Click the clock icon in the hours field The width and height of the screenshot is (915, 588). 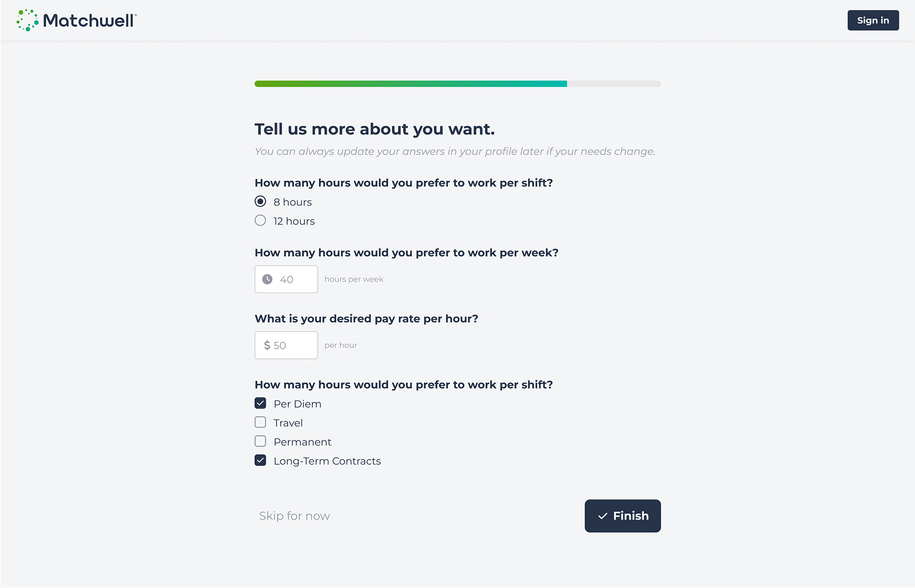pos(267,279)
